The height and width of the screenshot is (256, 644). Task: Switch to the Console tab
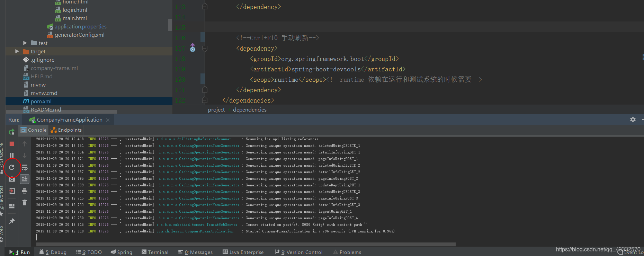point(34,130)
